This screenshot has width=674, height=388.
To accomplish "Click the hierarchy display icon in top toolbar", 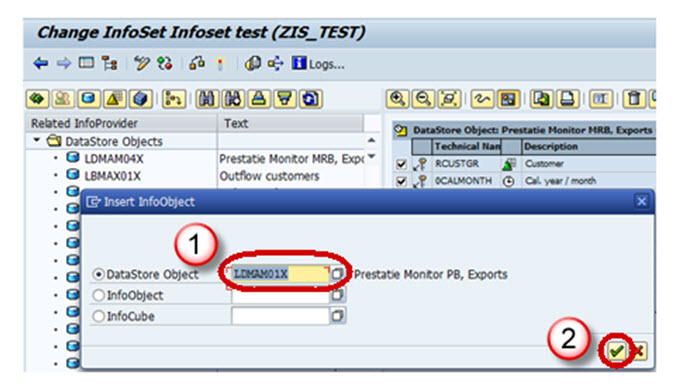I will (110, 64).
